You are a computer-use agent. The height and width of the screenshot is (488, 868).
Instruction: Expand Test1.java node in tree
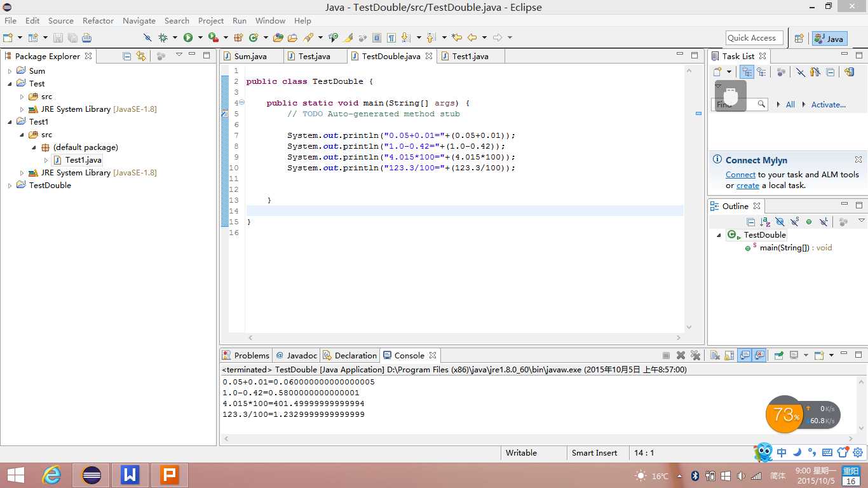(x=46, y=160)
